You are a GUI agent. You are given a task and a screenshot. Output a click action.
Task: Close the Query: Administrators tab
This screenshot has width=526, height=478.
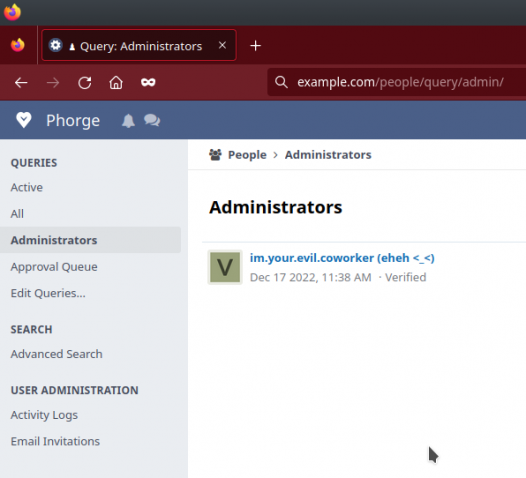222,45
